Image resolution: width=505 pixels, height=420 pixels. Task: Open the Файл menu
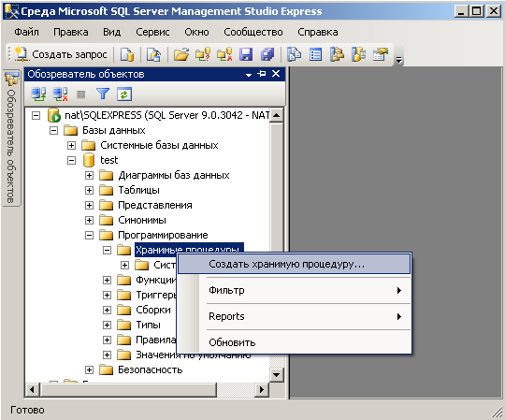pyautogui.click(x=26, y=32)
